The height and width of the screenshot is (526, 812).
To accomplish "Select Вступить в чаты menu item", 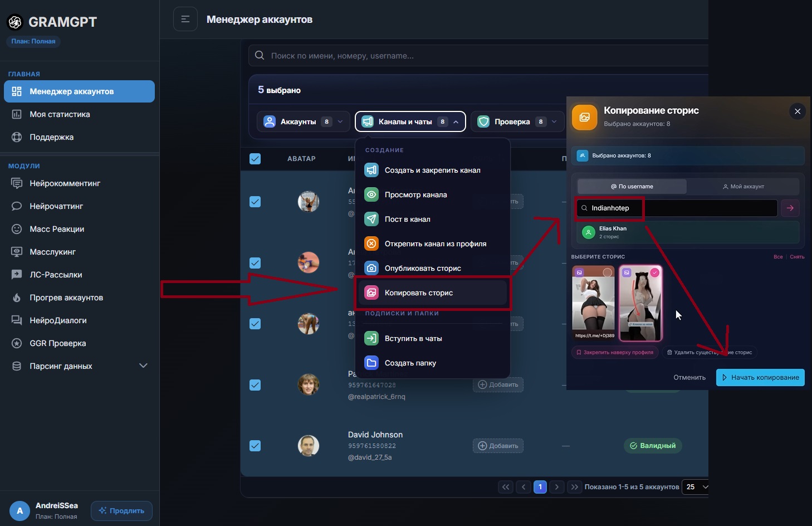I will coord(433,338).
